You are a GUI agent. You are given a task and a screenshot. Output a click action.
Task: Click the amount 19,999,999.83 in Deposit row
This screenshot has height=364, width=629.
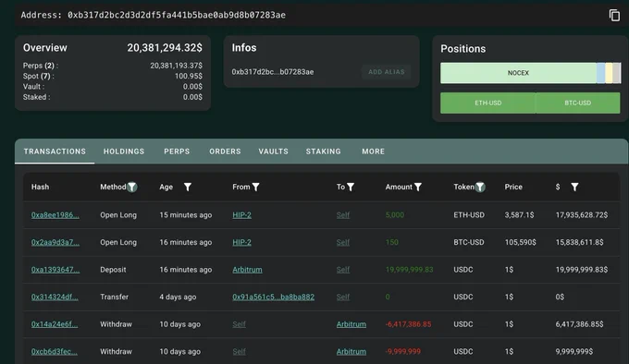click(409, 270)
